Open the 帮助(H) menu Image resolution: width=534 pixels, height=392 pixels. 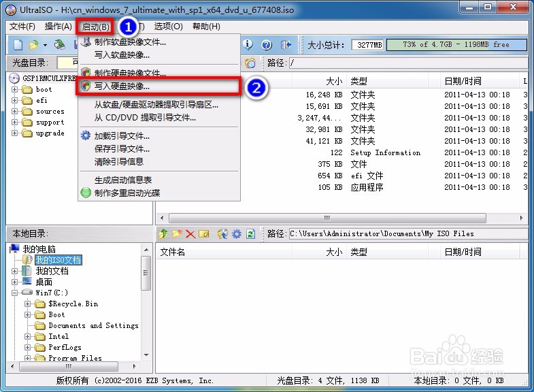pyautogui.click(x=206, y=27)
